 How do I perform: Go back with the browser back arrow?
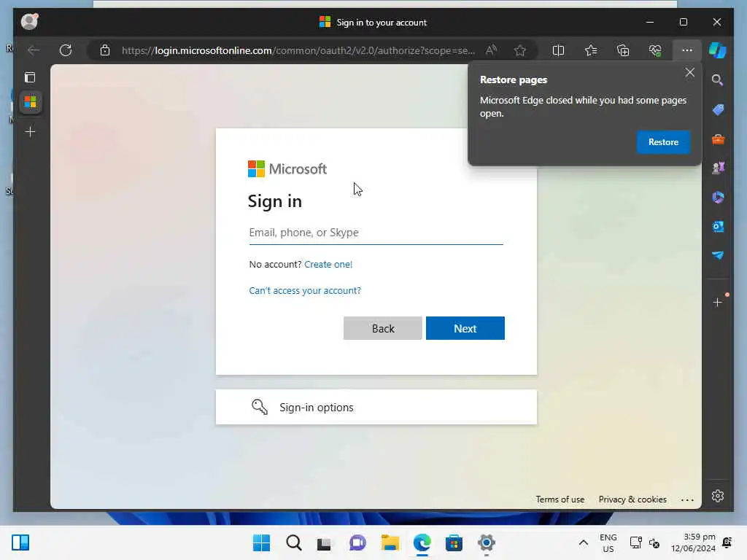pos(34,50)
